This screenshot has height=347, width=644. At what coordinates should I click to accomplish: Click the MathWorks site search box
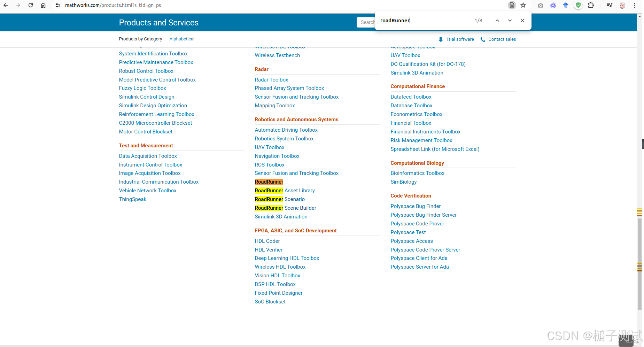pos(366,22)
